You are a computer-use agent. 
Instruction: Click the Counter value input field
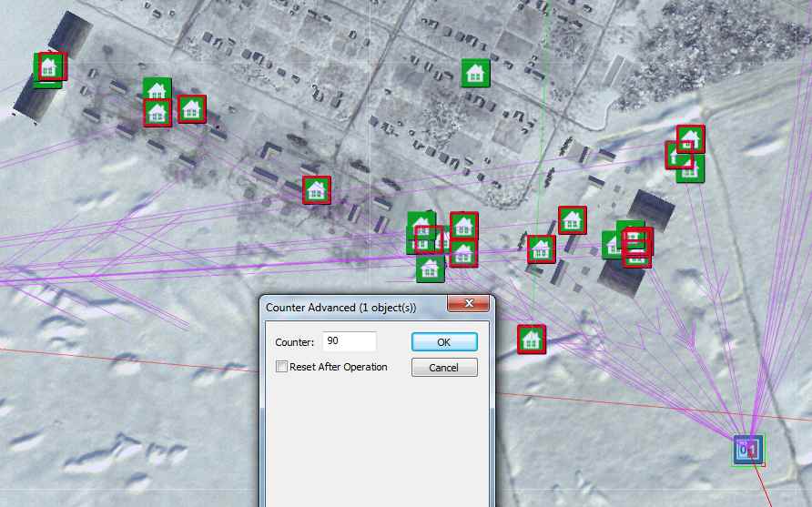[x=350, y=341]
